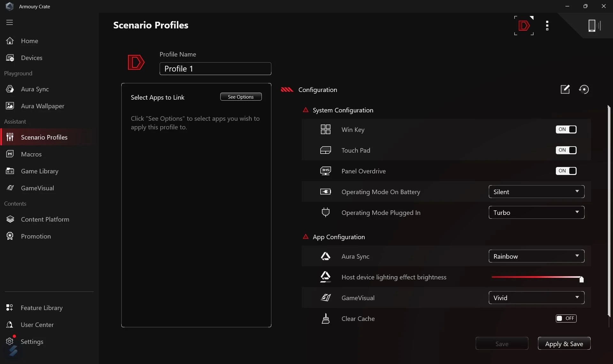Click the 'Host device lighting effect brightness' label

(x=394, y=277)
